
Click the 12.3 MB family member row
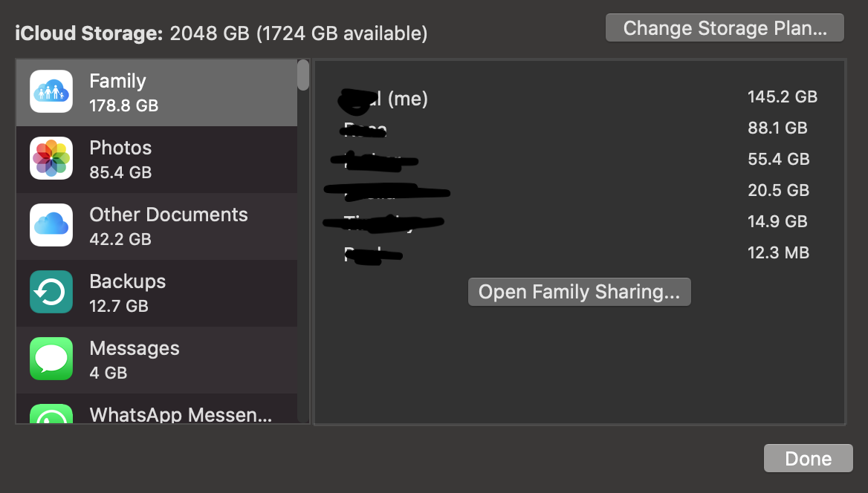[x=580, y=253]
